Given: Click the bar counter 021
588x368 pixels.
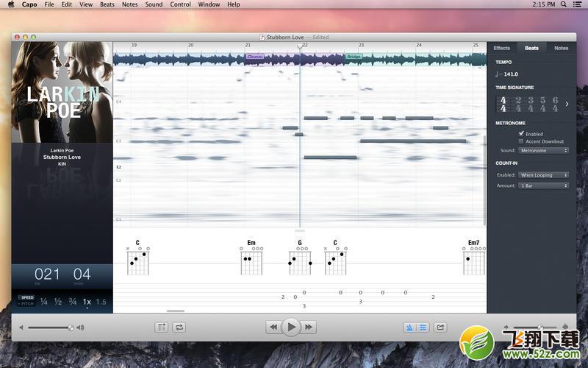Looking at the screenshot, I should coord(47,275).
